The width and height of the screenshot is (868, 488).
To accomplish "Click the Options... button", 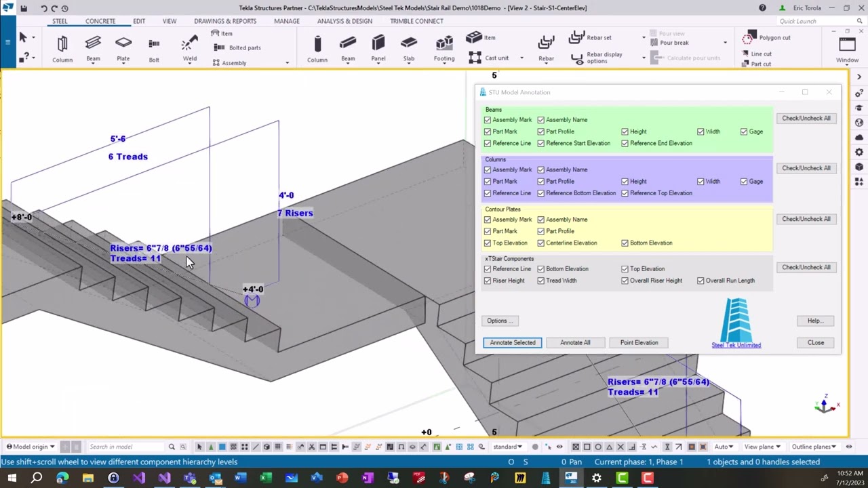I will click(x=501, y=321).
